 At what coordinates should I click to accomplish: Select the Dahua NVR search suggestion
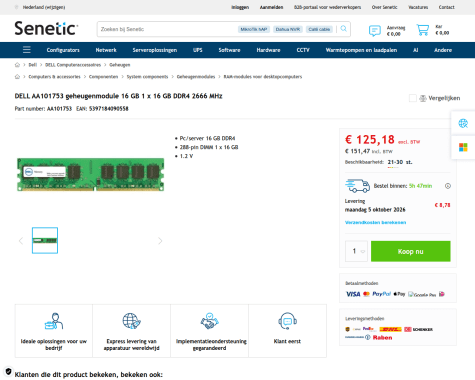coord(288,29)
